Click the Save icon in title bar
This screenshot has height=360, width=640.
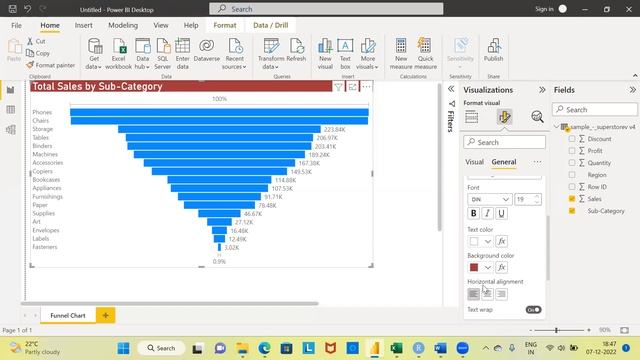point(13,9)
